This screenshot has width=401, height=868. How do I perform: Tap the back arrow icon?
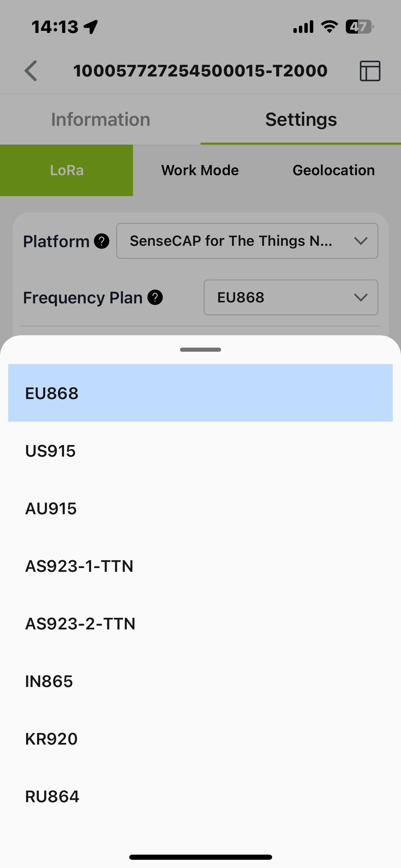point(31,71)
